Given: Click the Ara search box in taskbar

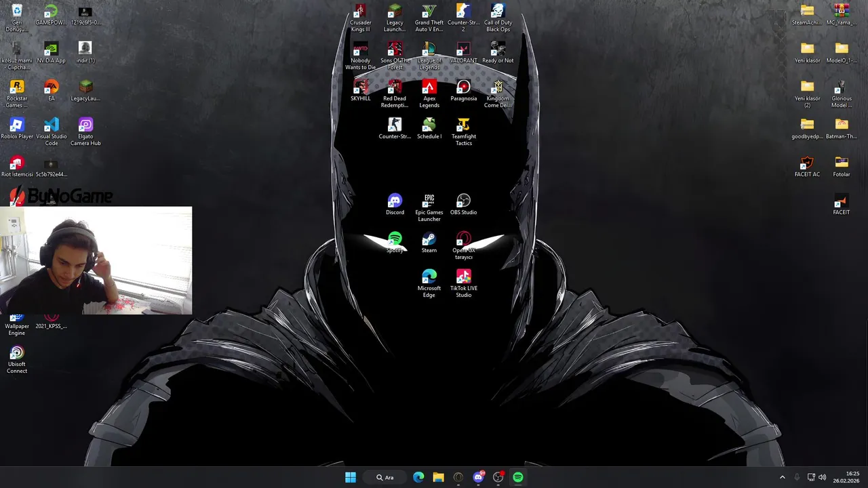Looking at the screenshot, I should tap(385, 477).
